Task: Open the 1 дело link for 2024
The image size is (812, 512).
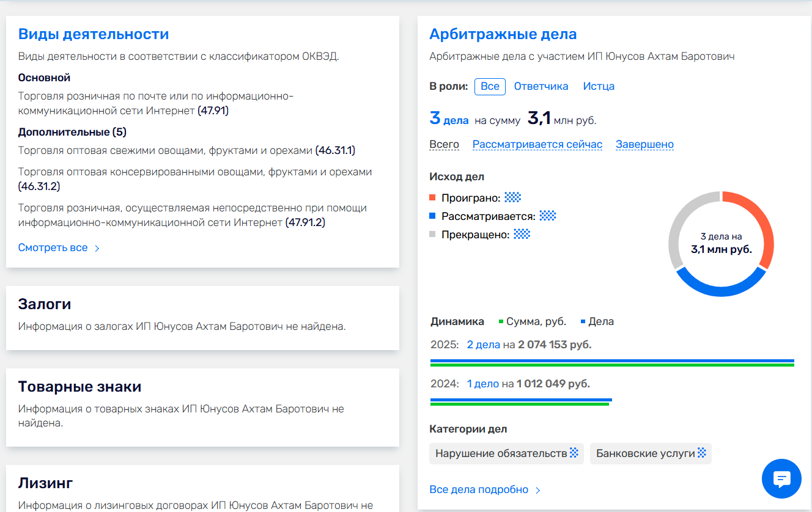Action: (x=482, y=384)
